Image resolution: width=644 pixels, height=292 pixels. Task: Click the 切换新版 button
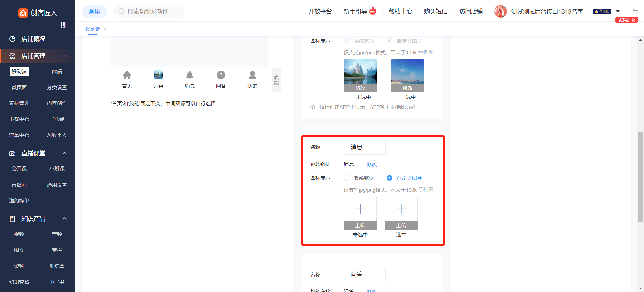click(626, 20)
